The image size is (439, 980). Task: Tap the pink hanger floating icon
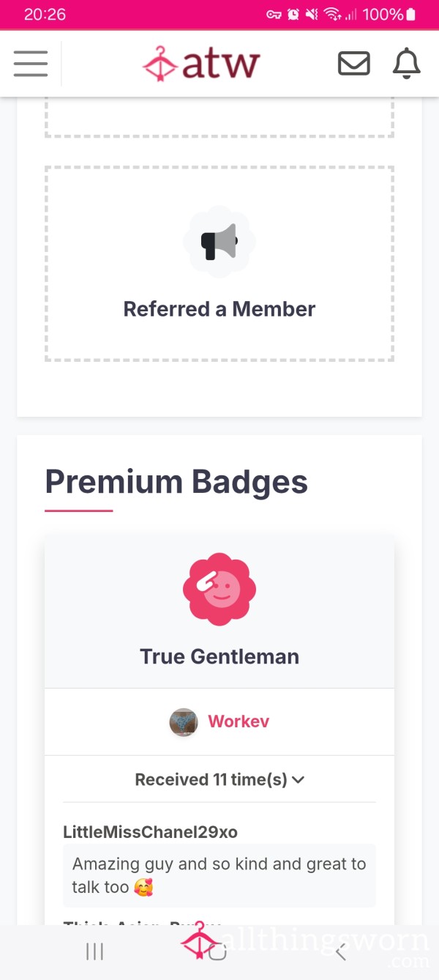tap(200, 940)
